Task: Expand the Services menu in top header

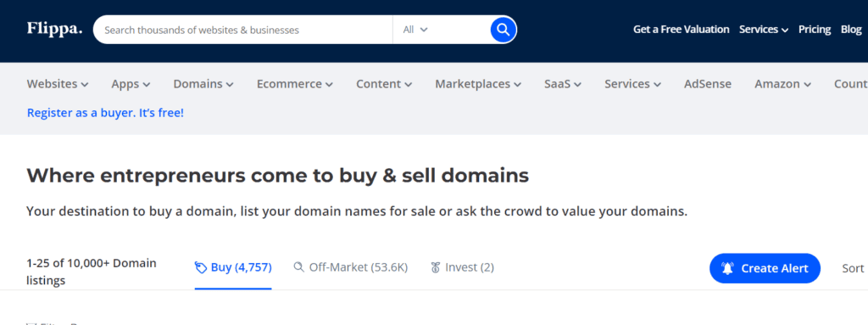Action: point(764,30)
